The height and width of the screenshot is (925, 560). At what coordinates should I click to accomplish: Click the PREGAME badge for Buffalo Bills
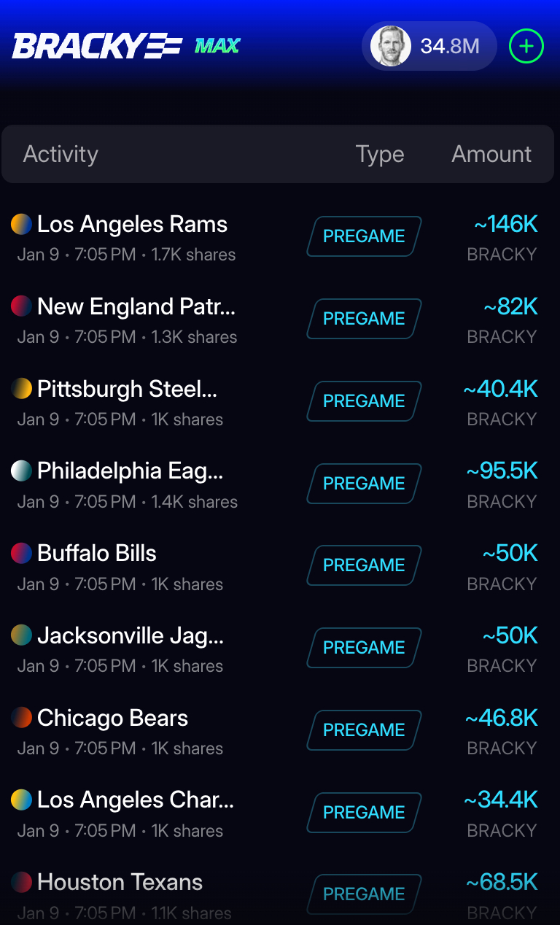(364, 565)
